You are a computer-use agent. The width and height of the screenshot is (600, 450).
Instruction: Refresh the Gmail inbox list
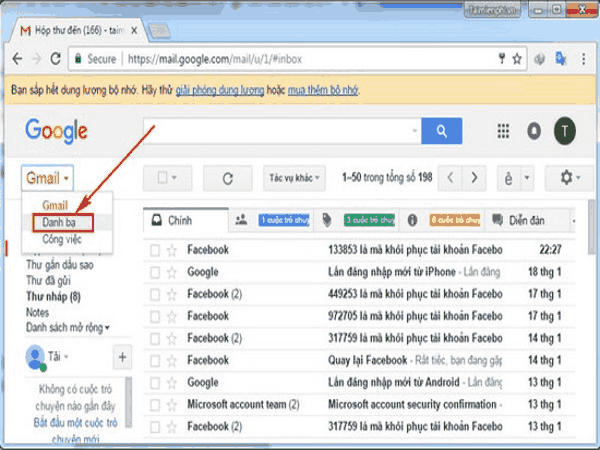[228, 178]
